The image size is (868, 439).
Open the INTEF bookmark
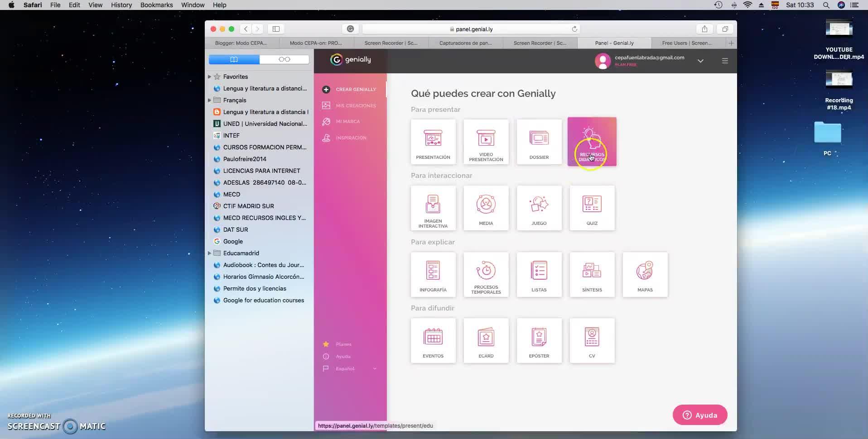pyautogui.click(x=231, y=136)
